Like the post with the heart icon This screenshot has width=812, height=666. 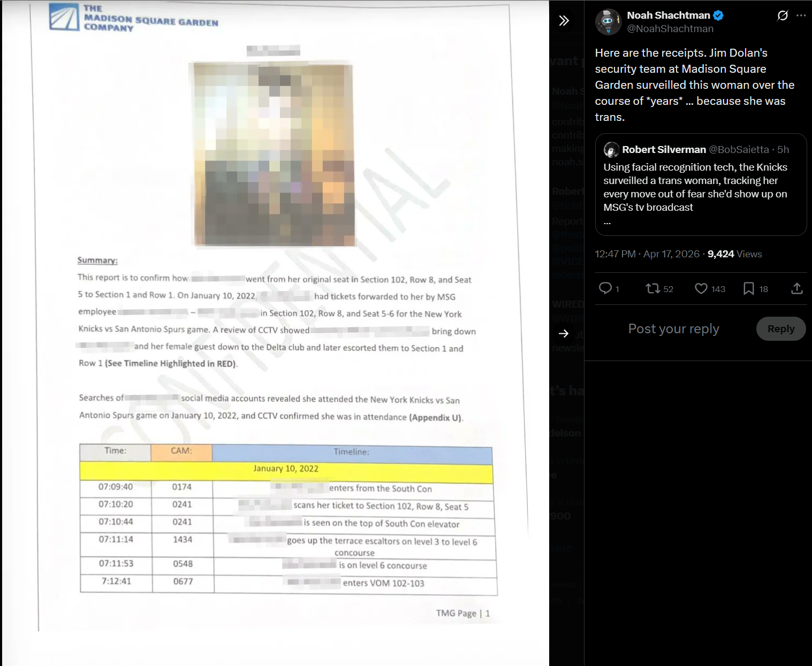(701, 289)
